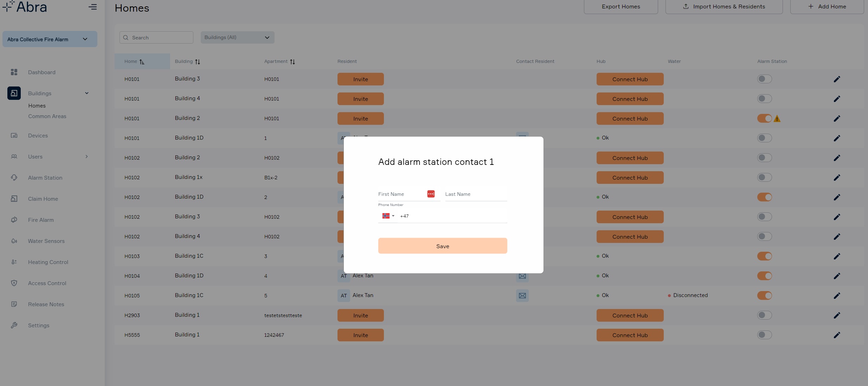Open Dashboard from the sidebar icon

point(14,72)
